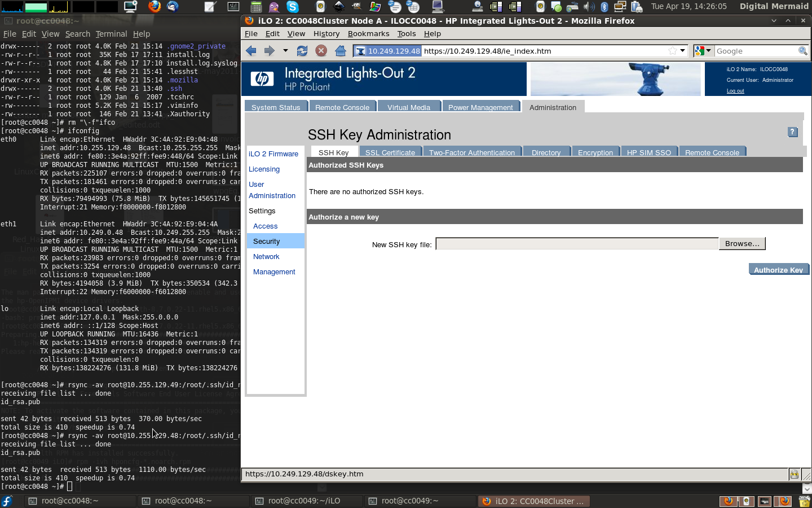Open iLO 2 Firmware sidebar link
Screen dimensions: 812x508
[273, 154]
